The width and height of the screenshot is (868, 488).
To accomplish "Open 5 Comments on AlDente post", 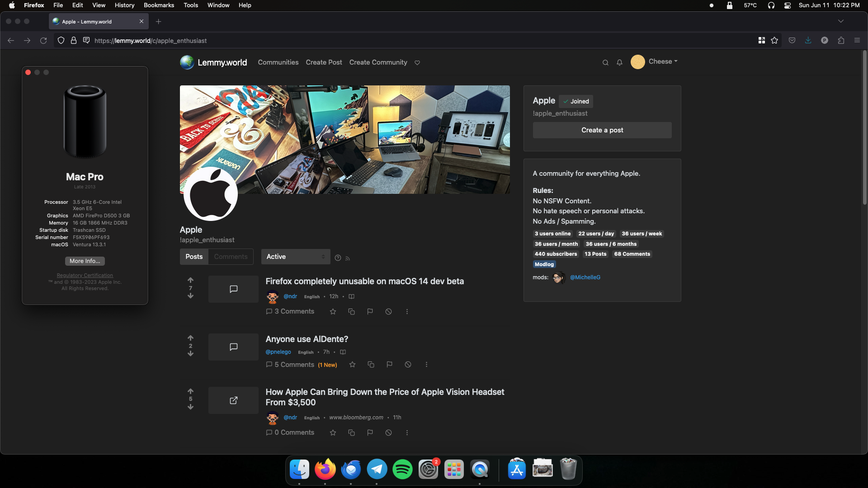I will point(290,365).
